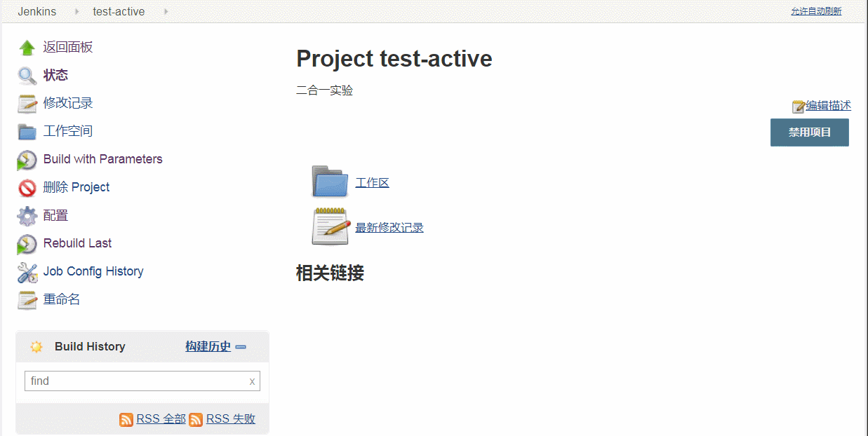Open the 返回面板 green arrow icon
Image resolution: width=868 pixels, height=436 pixels.
click(26, 46)
